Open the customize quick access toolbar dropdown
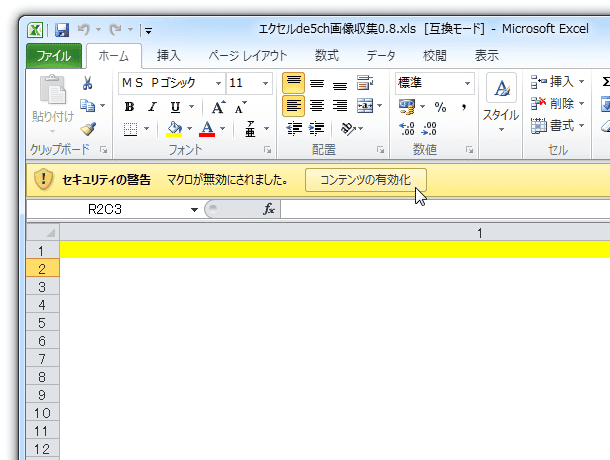This screenshot has height=460, width=610. (x=148, y=30)
